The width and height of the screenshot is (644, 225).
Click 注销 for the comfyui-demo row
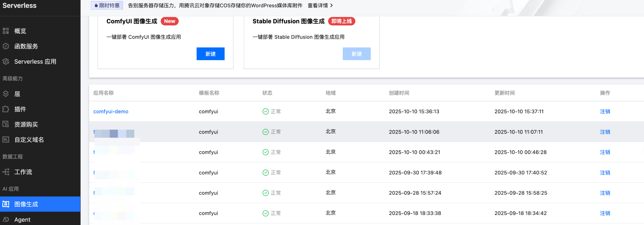[x=605, y=111]
